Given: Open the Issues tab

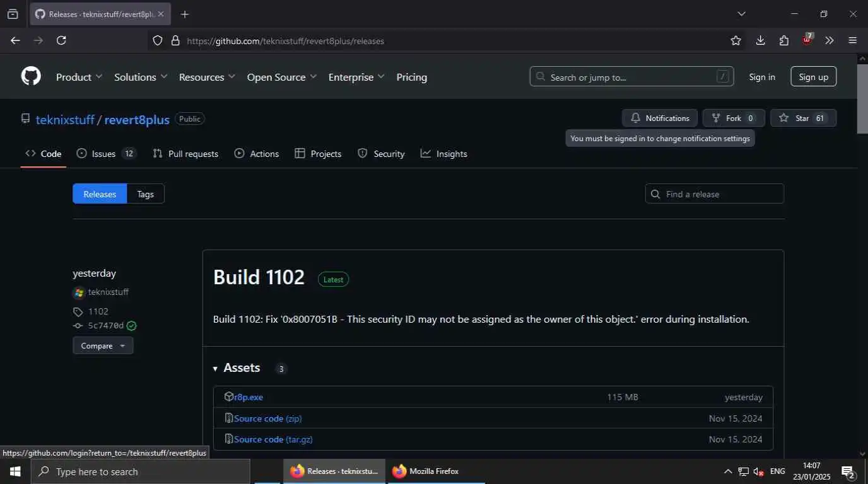Looking at the screenshot, I should pyautogui.click(x=107, y=154).
